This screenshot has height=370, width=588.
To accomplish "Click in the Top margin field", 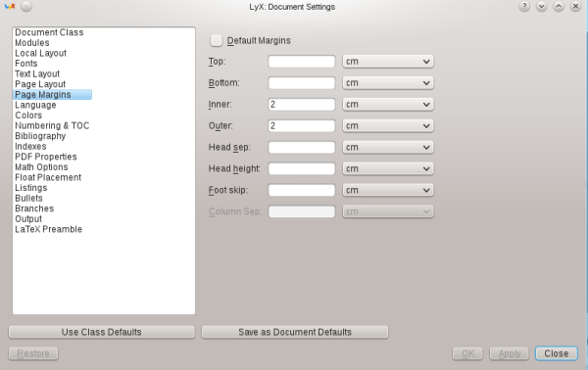I will [x=302, y=62].
